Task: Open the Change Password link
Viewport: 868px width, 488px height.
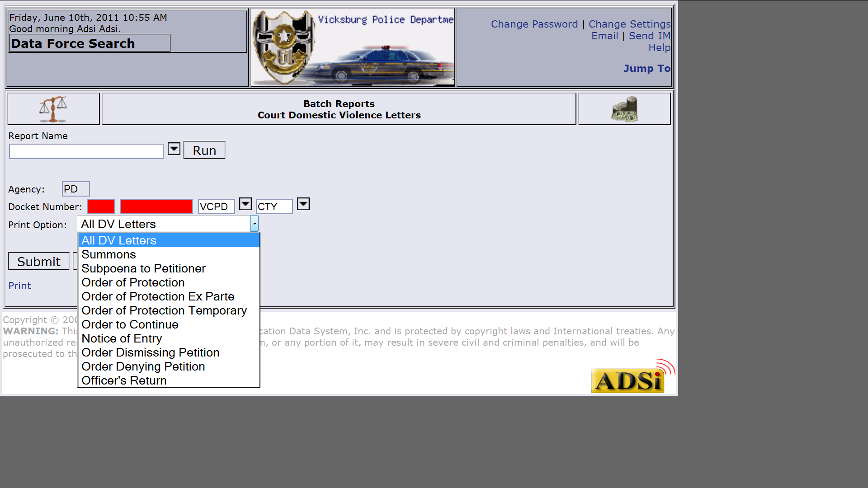Action: 534,24
